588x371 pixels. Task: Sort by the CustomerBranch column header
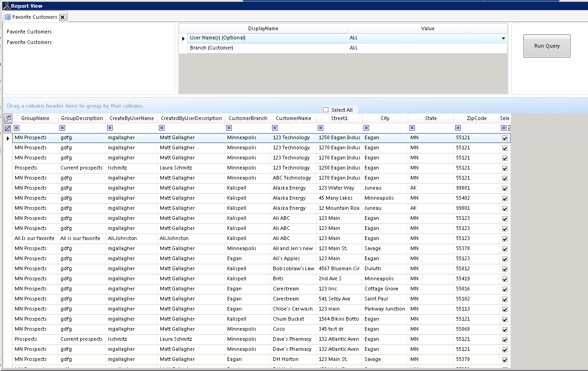pos(248,118)
